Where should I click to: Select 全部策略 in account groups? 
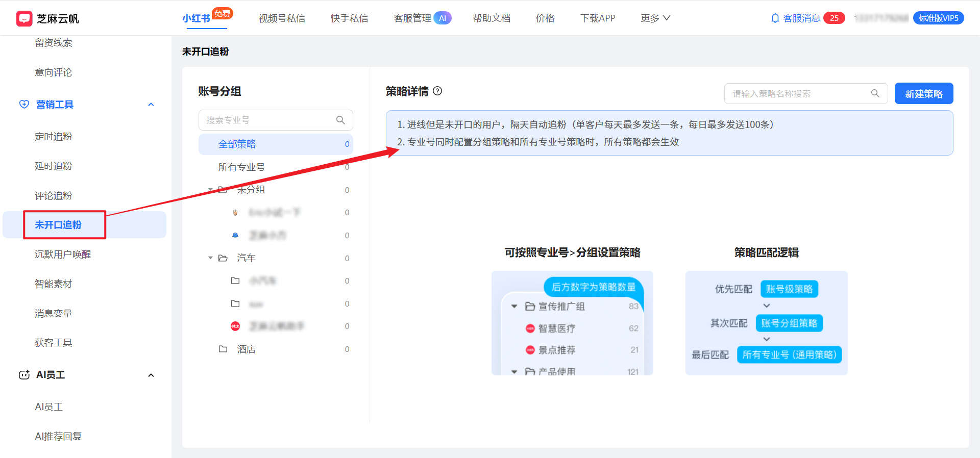pyautogui.click(x=276, y=144)
